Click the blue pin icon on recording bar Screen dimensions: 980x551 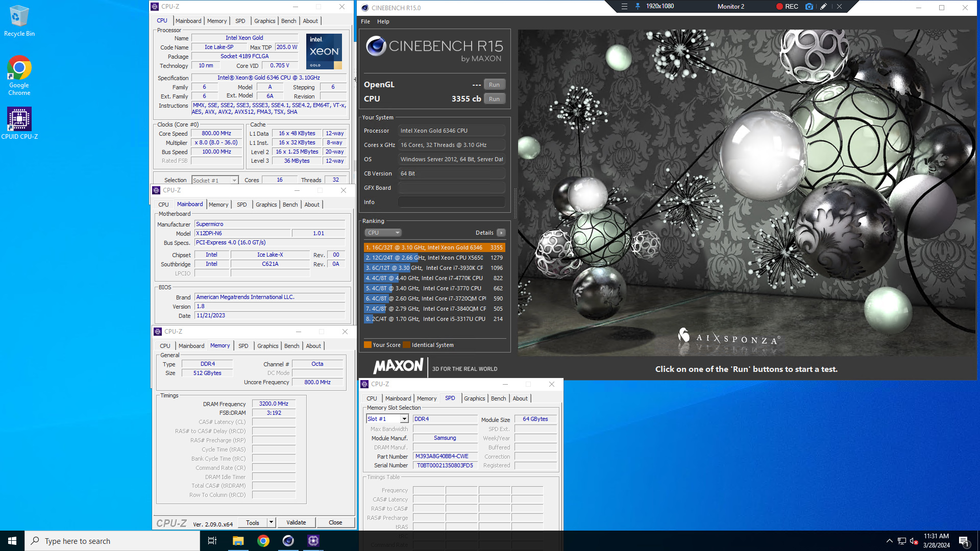[638, 7]
